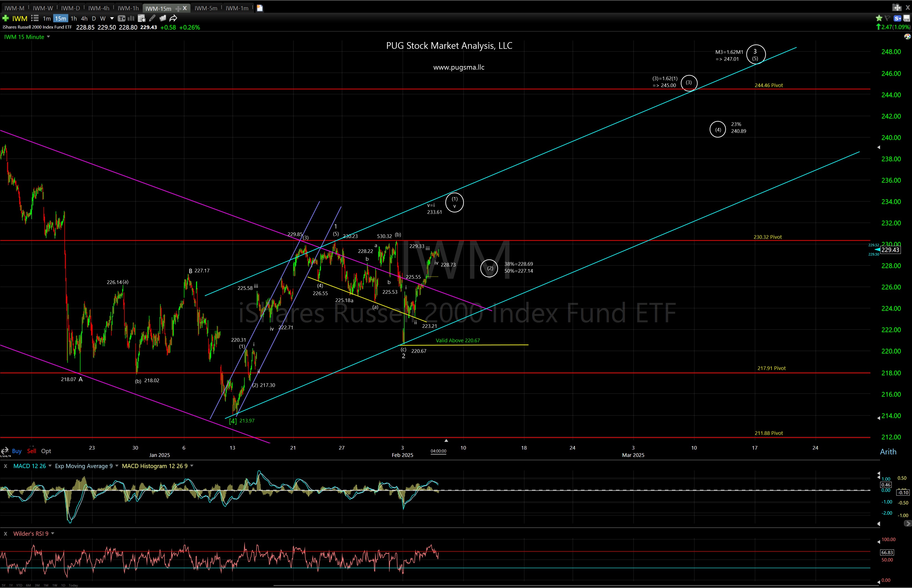Screen dimensions: 912x588
Task: Click the green star favorites icon
Action: click(x=879, y=17)
